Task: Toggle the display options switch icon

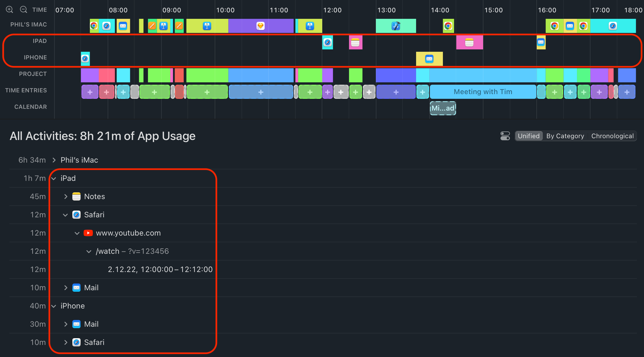Action: point(505,136)
